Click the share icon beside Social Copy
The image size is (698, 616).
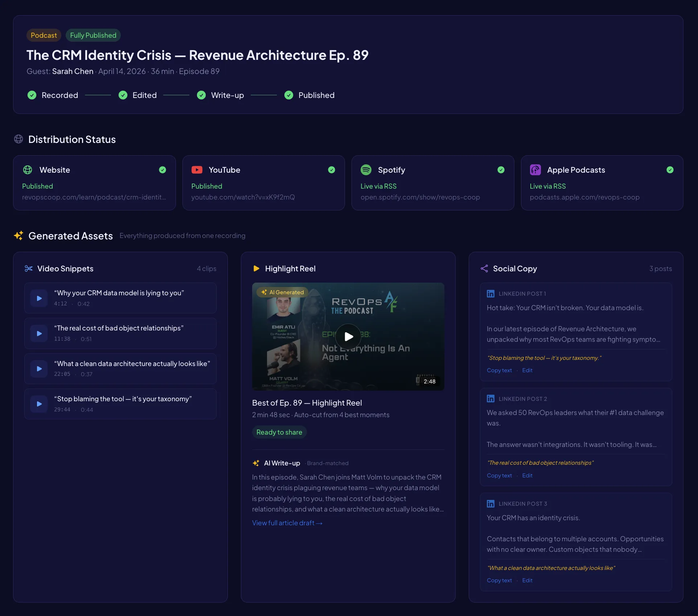point(484,268)
